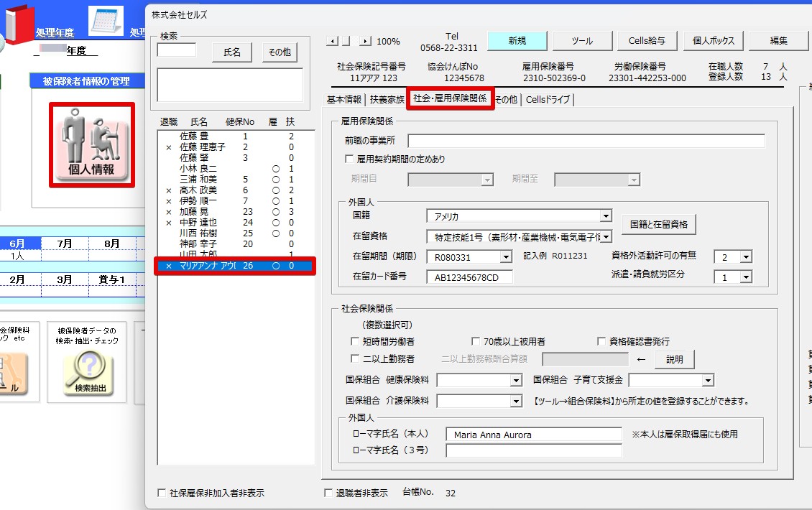Click the 7月 cell in background window
The height and width of the screenshot is (510, 812).
pyautogui.click(x=65, y=244)
